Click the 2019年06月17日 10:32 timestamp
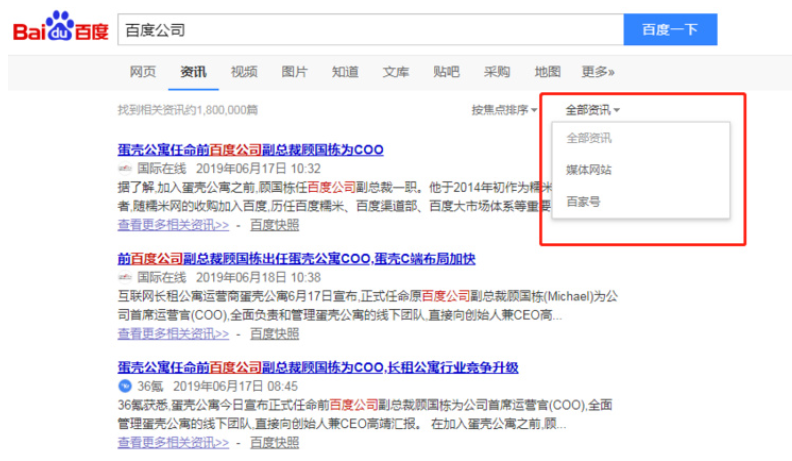The width and height of the screenshot is (792, 461). 258,168
